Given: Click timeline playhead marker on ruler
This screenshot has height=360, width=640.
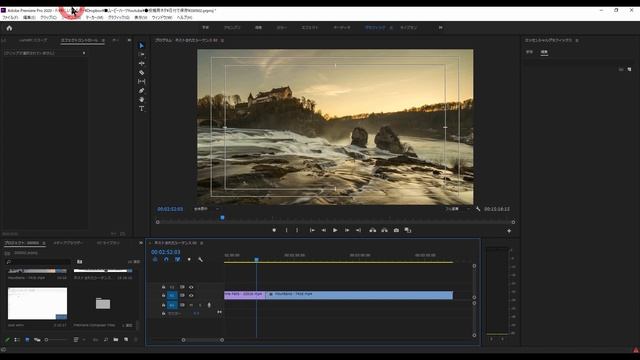Looking at the screenshot, I should click(256, 260).
